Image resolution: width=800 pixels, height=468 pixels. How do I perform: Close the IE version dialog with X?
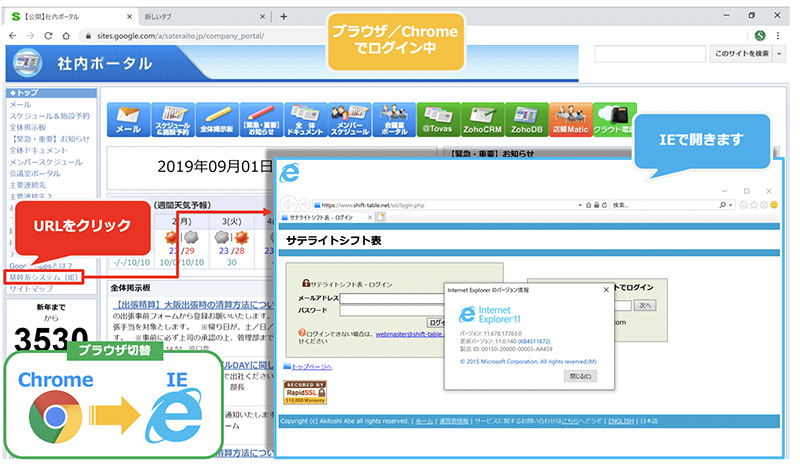click(606, 290)
